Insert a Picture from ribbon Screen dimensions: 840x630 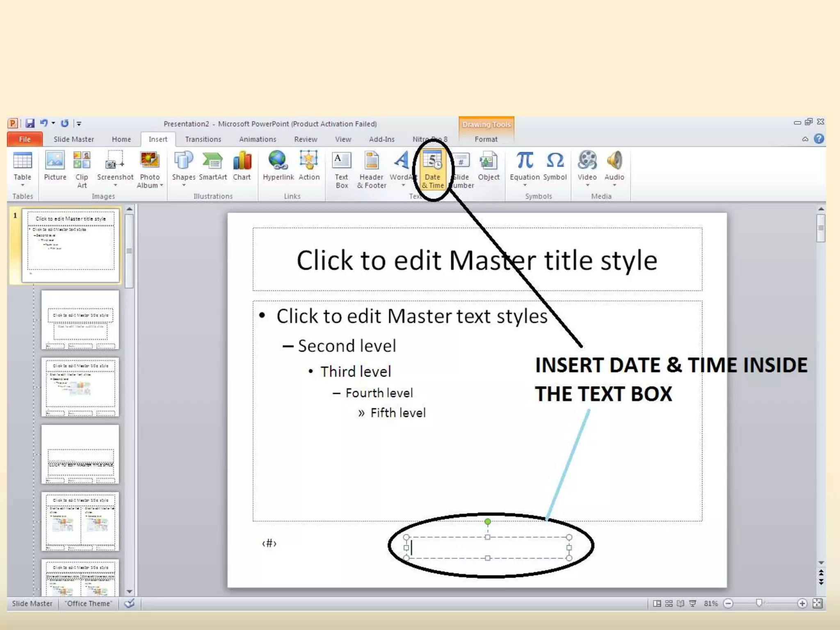pyautogui.click(x=55, y=161)
